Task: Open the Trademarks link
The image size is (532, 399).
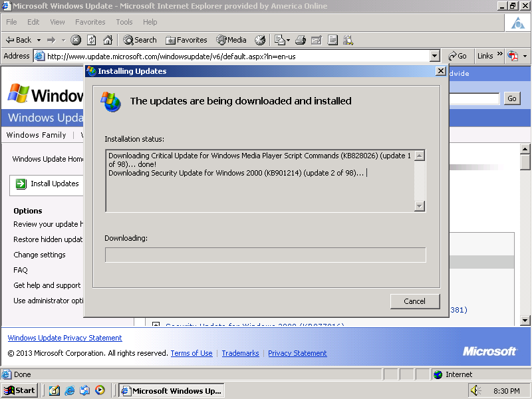Action: pos(240,353)
